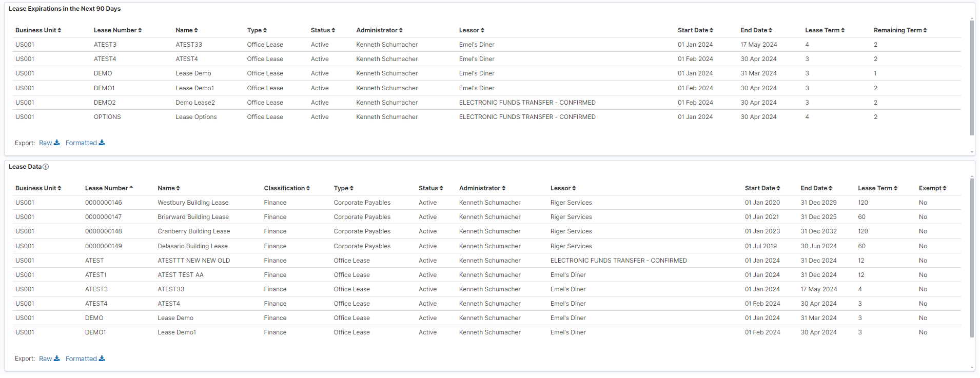980x378 pixels.
Task: Sort Lease Data by Business Unit
Action: point(38,188)
